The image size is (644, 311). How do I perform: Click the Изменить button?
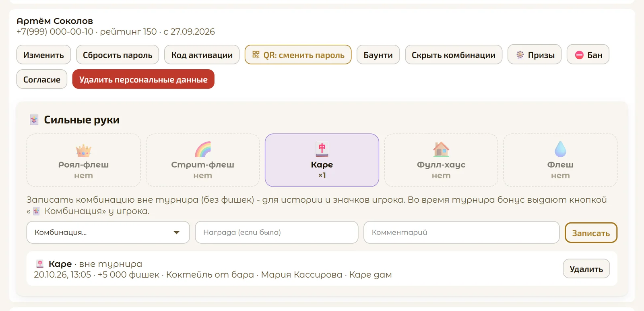point(43,55)
